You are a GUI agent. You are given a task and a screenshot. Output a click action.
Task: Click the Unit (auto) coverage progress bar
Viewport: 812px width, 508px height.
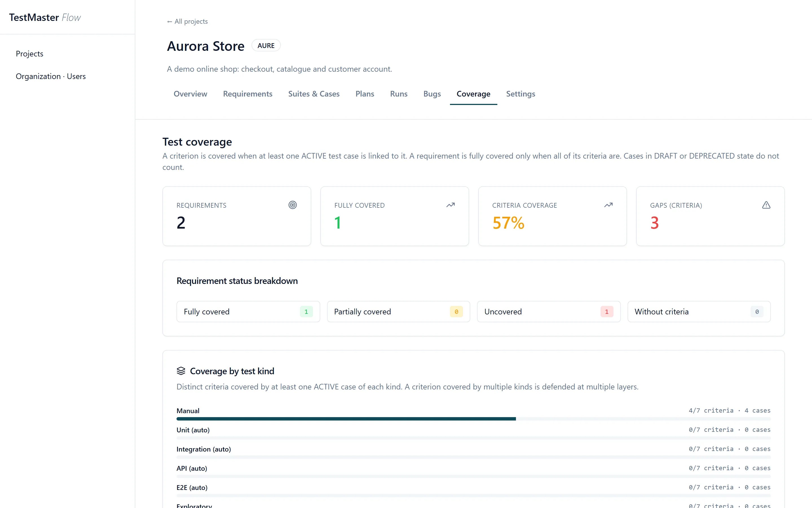click(473, 438)
